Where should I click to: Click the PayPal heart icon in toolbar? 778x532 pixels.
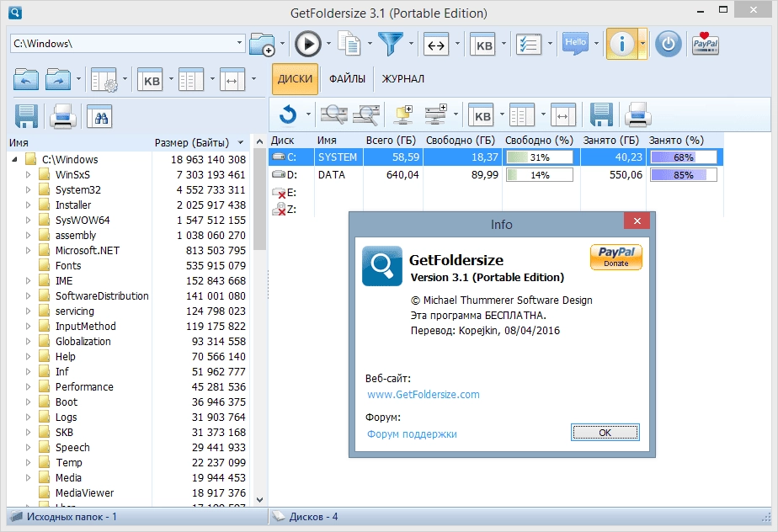point(706,44)
